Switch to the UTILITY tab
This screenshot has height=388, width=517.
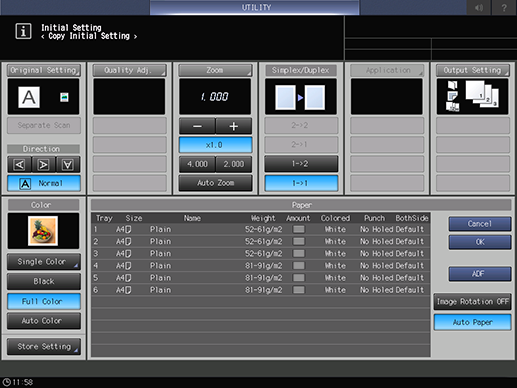(255, 7)
